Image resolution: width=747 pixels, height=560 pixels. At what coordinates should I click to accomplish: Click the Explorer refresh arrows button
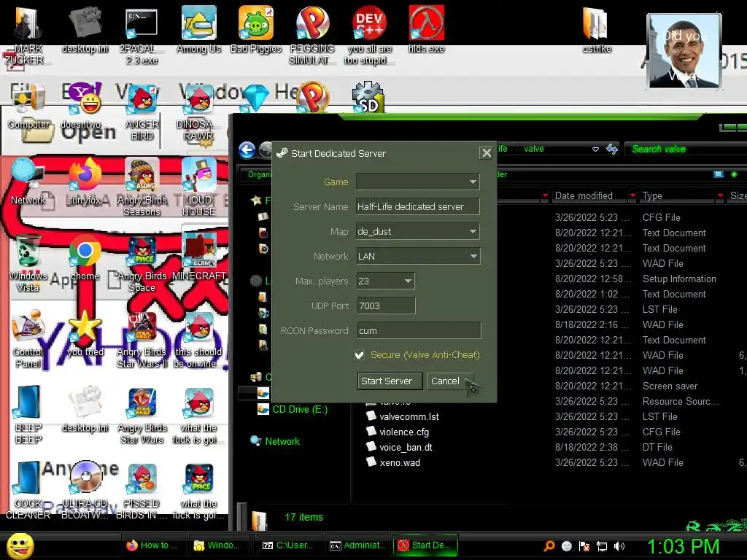click(612, 149)
